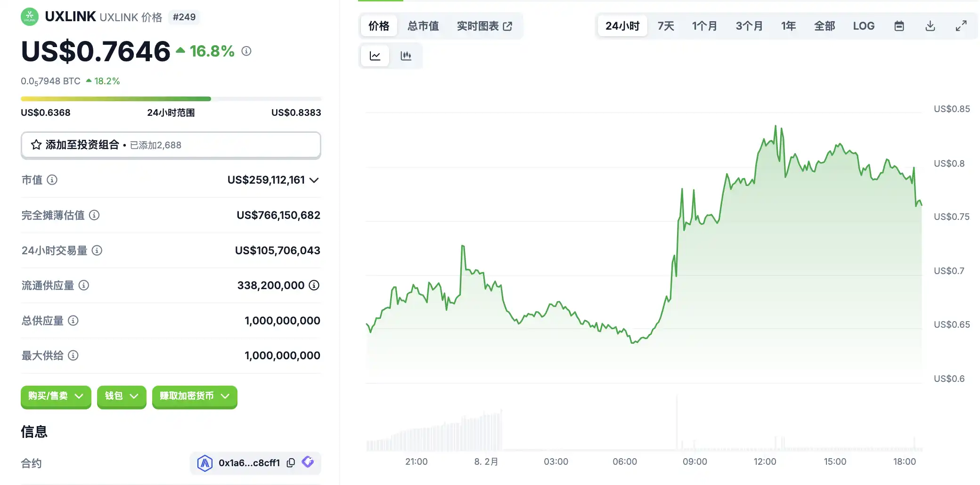Toggle LOG scale on chart

(863, 26)
